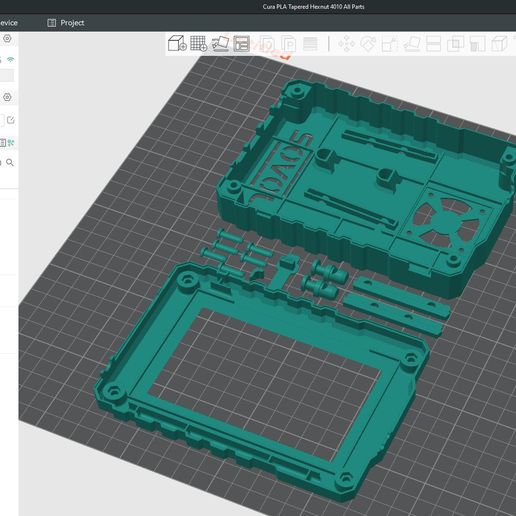
Task: Open the Mesh boolean tool
Action: point(455,44)
